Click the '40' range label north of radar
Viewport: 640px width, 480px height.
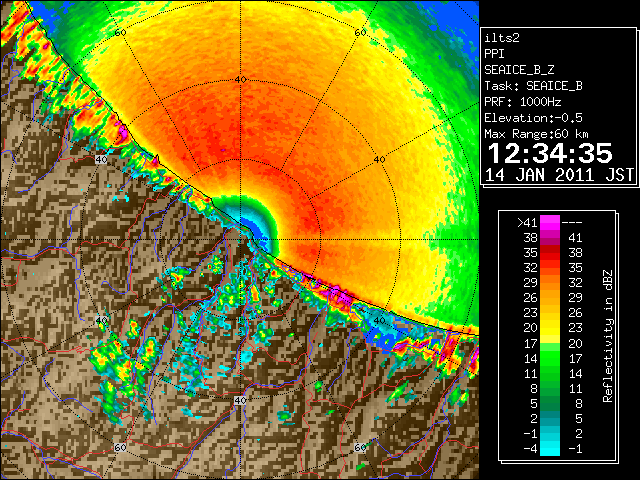point(241,80)
